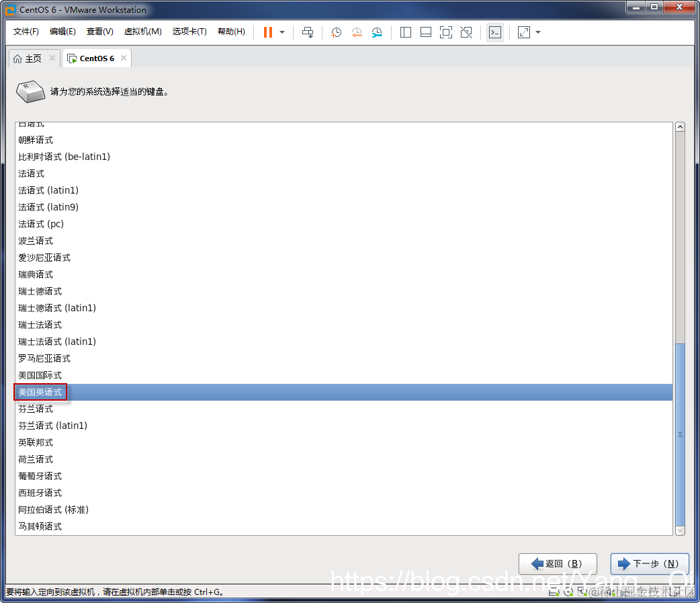The width and height of the screenshot is (700, 603).
Task: Click the stretch guest display icon
Action: tap(524, 32)
